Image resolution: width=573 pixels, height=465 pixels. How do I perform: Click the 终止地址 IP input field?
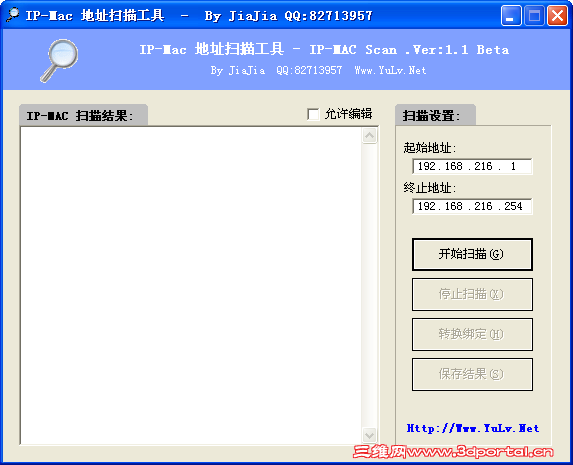(472, 206)
